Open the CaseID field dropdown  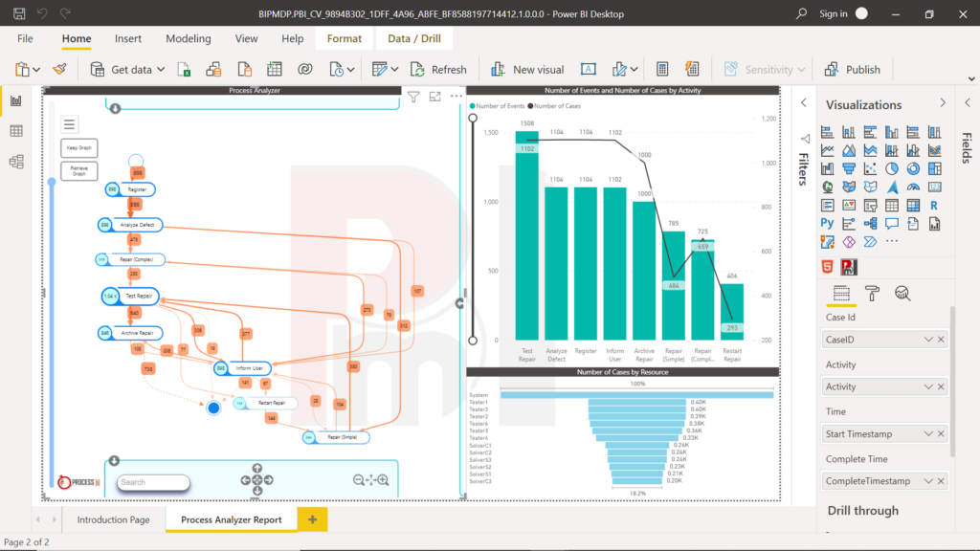pos(928,339)
